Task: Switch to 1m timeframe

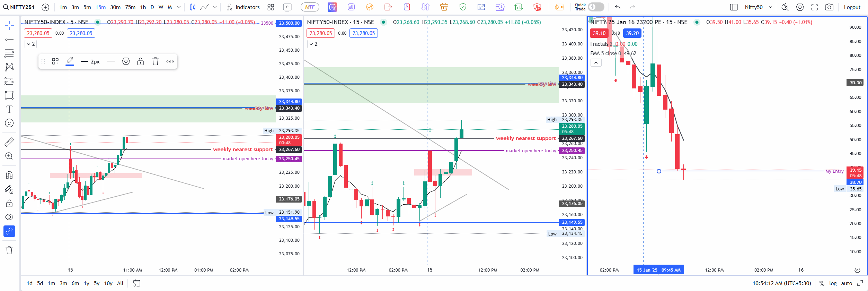Action: pyautogui.click(x=63, y=7)
